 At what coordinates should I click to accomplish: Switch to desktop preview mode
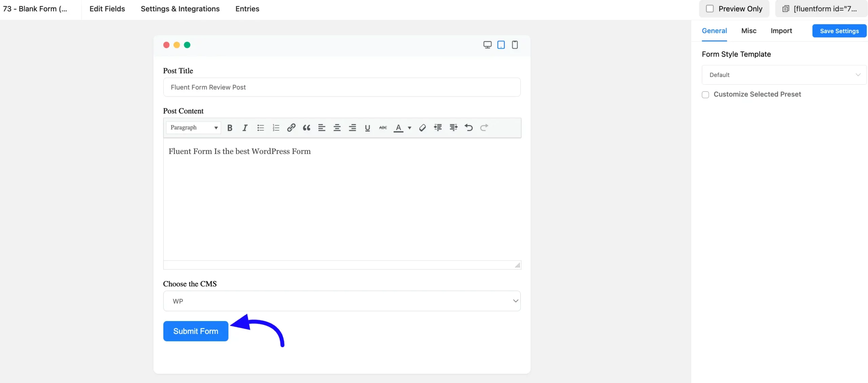click(x=487, y=45)
